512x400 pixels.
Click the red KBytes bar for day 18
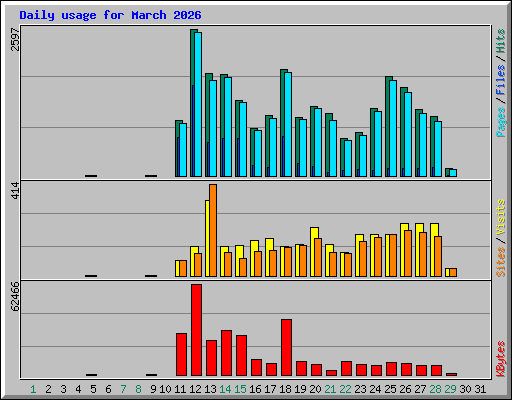(286, 347)
